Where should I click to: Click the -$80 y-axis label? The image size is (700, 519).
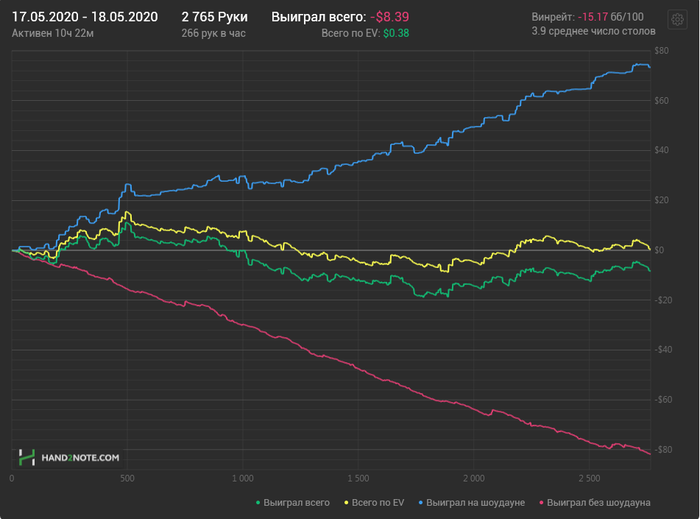click(663, 449)
